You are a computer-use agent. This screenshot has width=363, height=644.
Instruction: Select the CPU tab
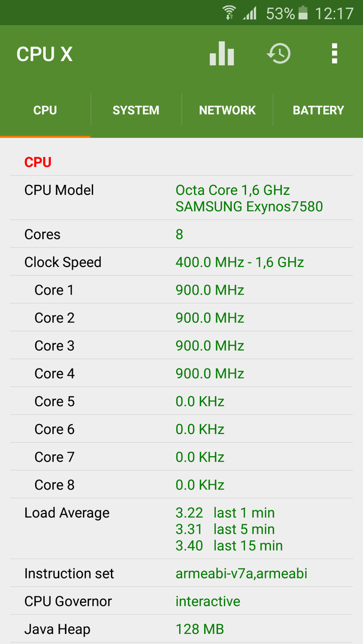pyautogui.click(x=45, y=110)
